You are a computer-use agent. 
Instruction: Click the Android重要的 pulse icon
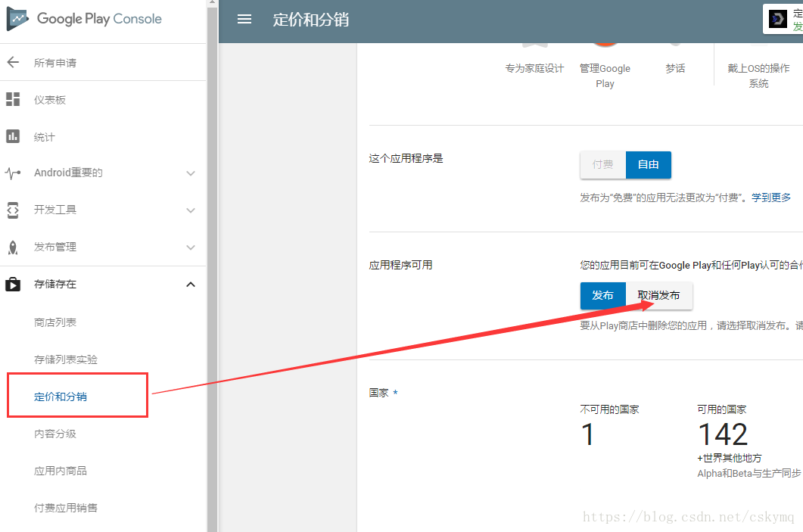(13, 173)
